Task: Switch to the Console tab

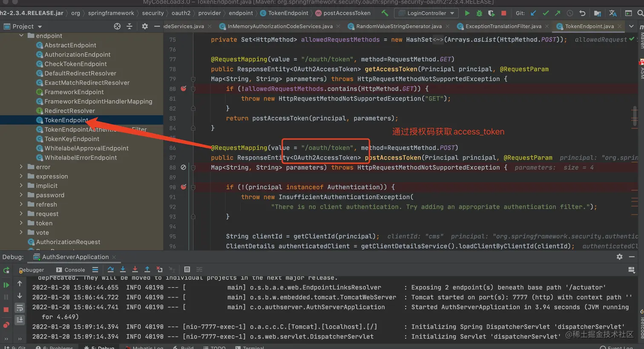Action: [71, 270]
